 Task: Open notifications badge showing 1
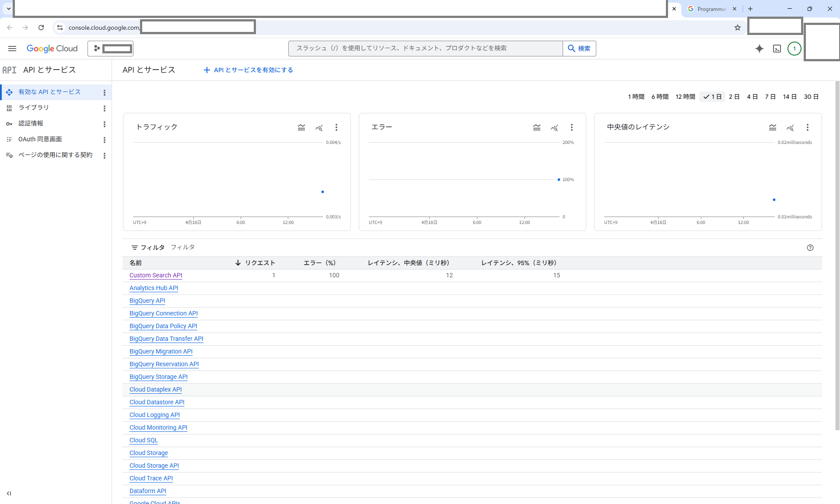(794, 49)
